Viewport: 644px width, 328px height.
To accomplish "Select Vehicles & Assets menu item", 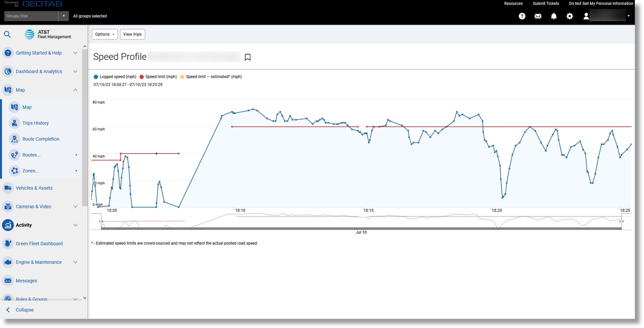I will [x=34, y=188].
